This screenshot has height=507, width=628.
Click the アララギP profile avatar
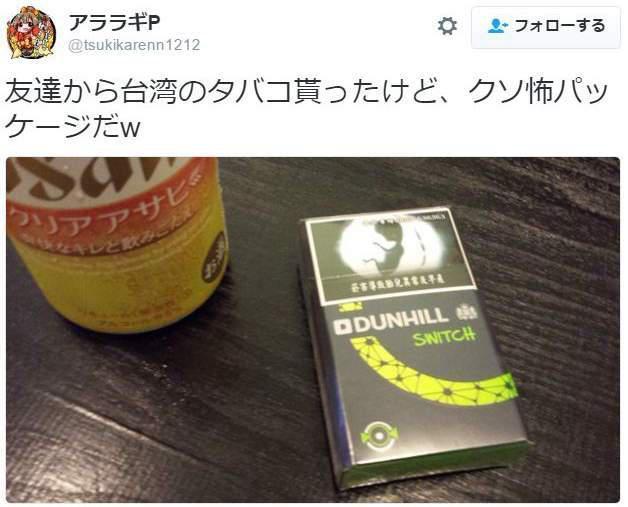tap(31, 33)
